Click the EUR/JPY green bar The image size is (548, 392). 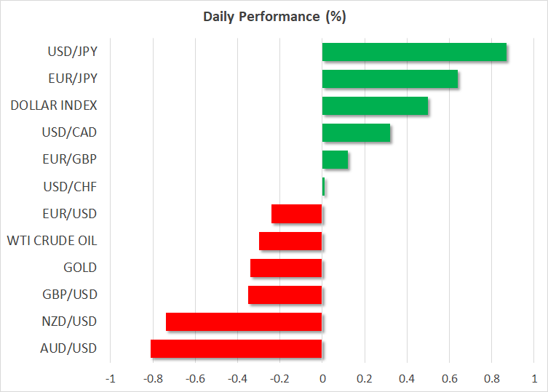(389, 79)
